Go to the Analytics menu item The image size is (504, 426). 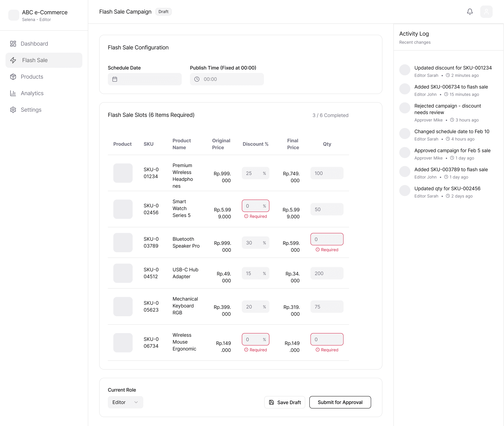coord(32,93)
